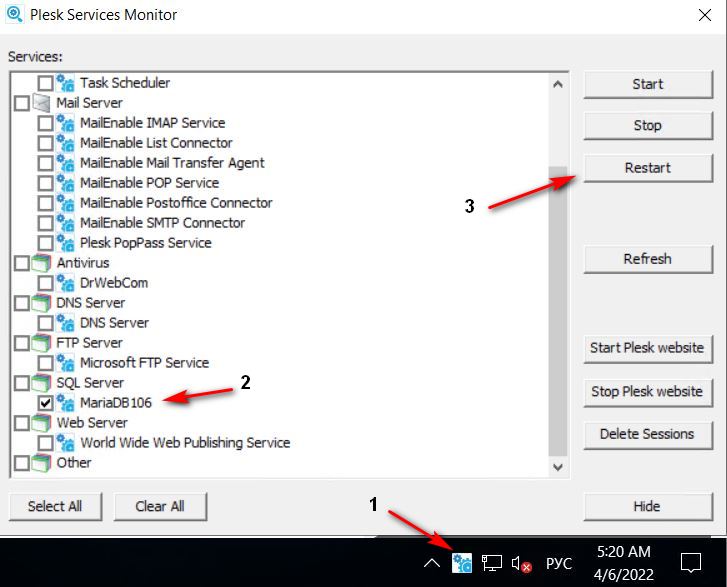The height and width of the screenshot is (587, 727).
Task: Show hidden tray icons with the chevron
Action: coord(431,563)
